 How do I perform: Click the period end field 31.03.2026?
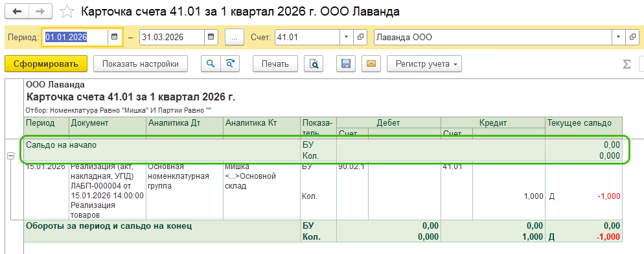(x=172, y=37)
